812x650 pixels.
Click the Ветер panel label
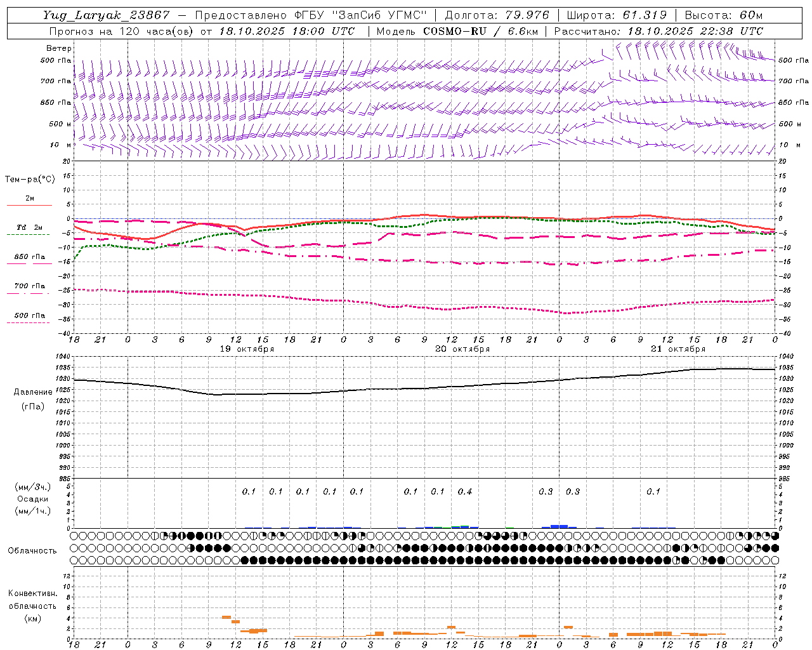click(x=59, y=48)
